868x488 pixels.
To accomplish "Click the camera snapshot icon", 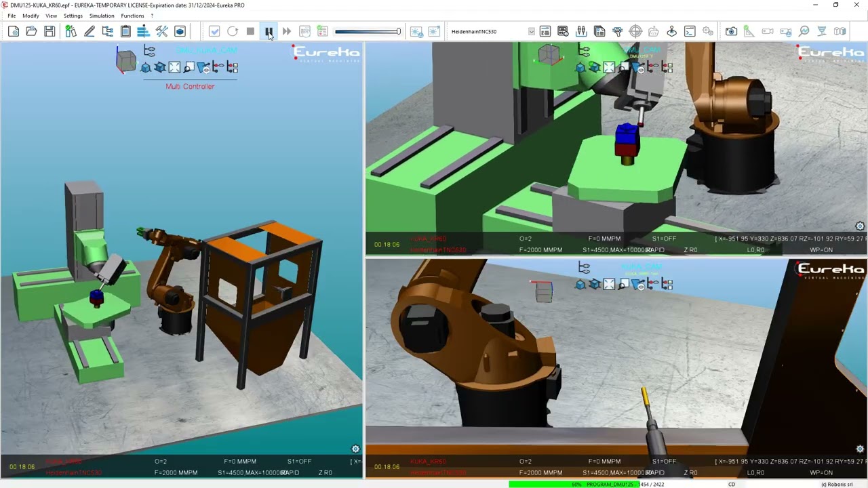I will [x=731, y=31].
